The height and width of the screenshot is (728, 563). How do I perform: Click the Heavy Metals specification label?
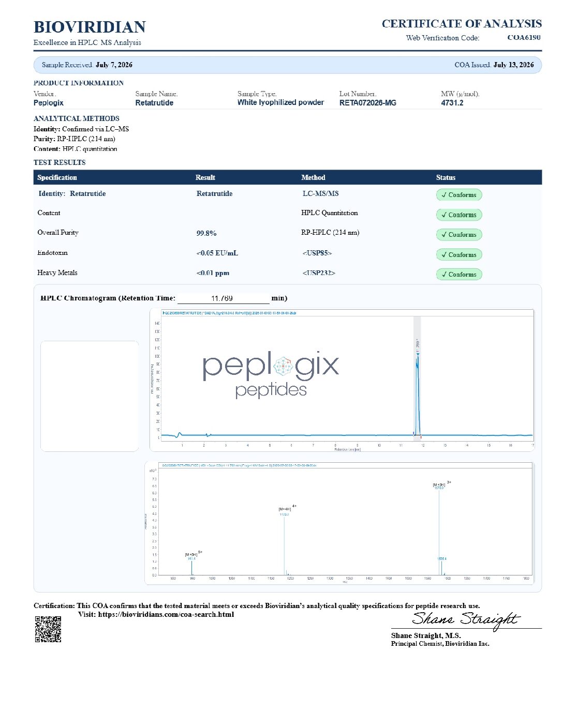click(x=57, y=273)
